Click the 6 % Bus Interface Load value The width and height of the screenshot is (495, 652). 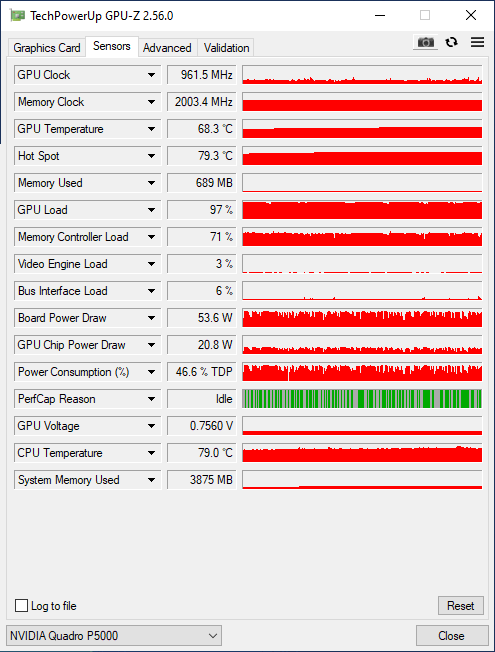[202, 291]
